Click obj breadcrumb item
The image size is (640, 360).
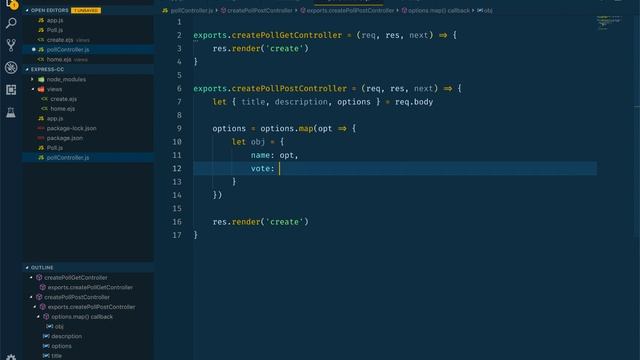point(488,11)
